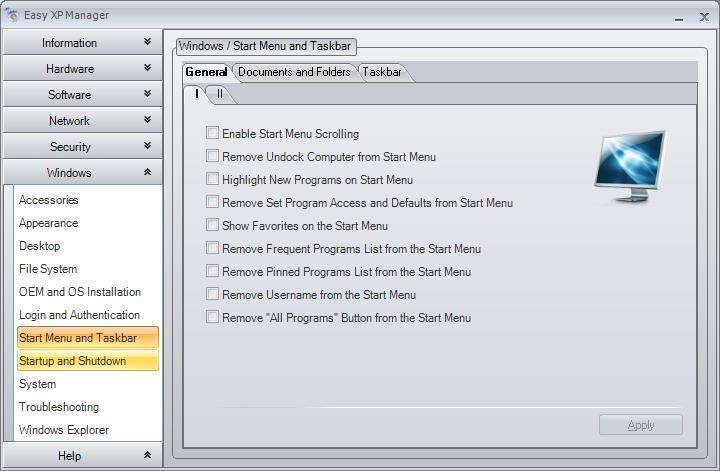
Task: Expand the Information section
Action: point(83,42)
